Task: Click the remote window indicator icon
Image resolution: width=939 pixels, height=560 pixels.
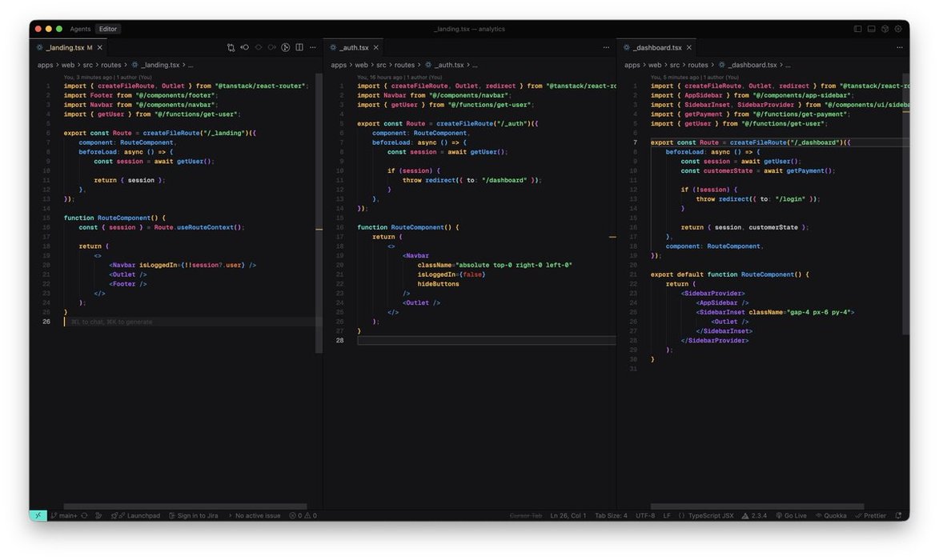Action: (38, 516)
